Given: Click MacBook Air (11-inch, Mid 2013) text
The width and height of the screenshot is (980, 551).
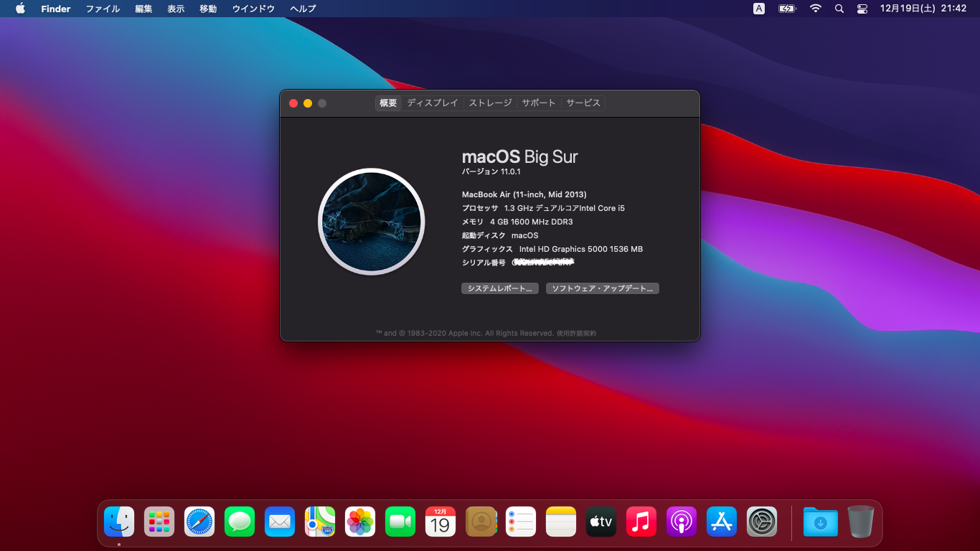Looking at the screenshot, I should [x=524, y=194].
